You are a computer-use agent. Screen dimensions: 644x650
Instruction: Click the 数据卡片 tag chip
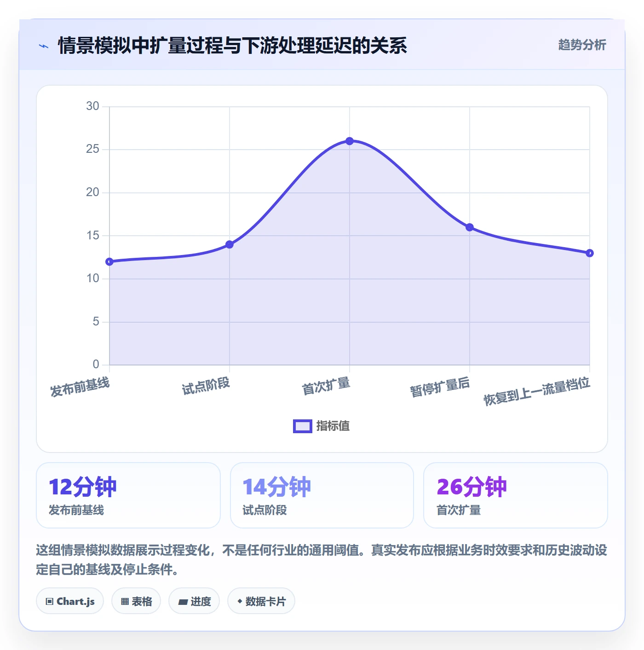pyautogui.click(x=261, y=601)
